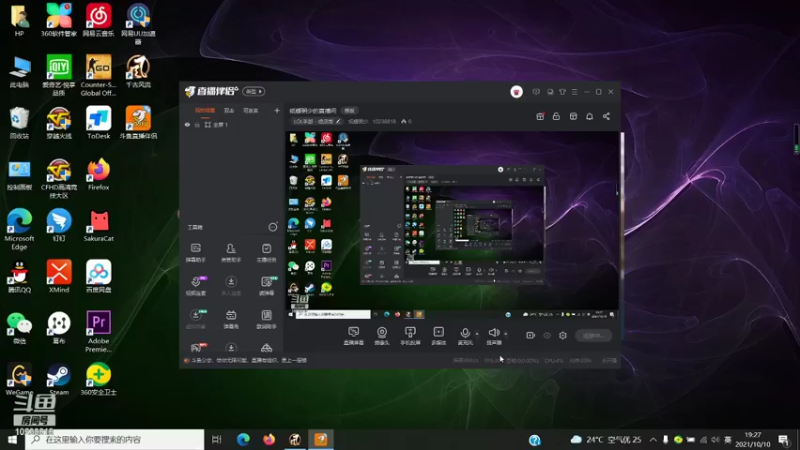
Task: Open the 弹幕助手 tool in toolbox
Action: tap(195, 253)
